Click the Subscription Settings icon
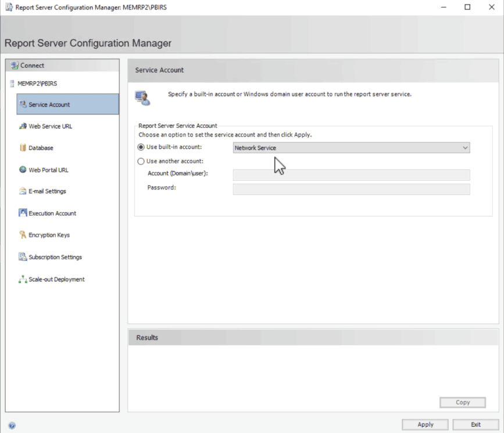The height and width of the screenshot is (433, 504). (23, 257)
